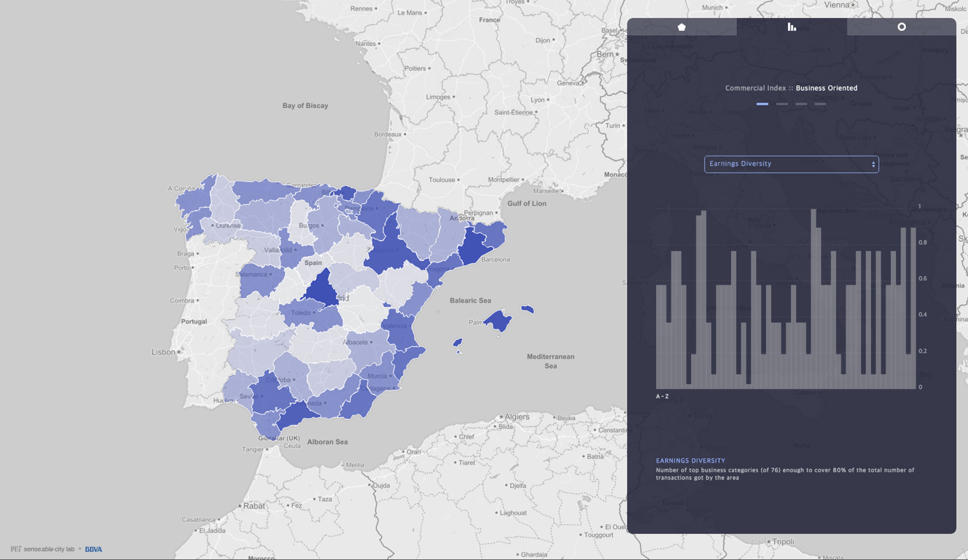Click the Ibiza island on the map
This screenshot has height=560, width=968.
point(457,343)
